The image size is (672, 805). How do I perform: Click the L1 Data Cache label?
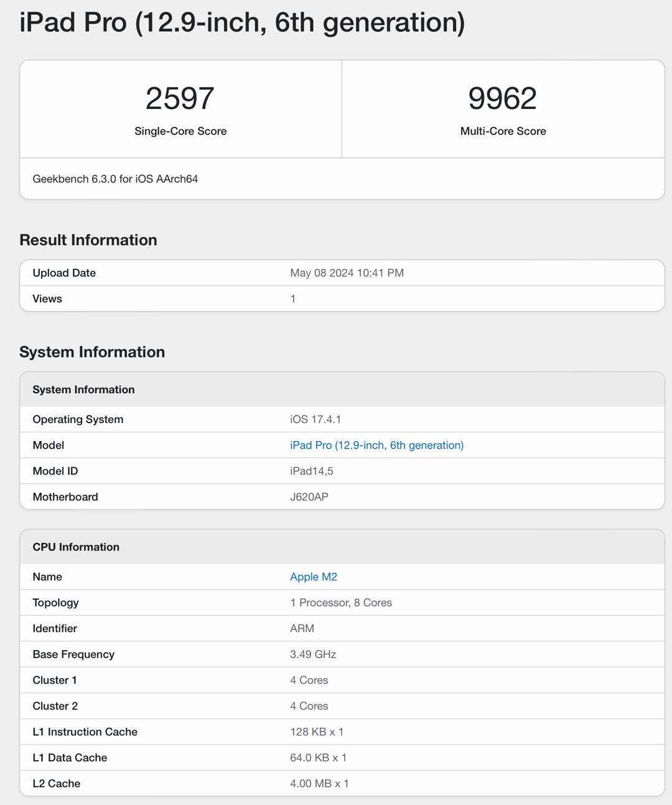pyautogui.click(x=70, y=758)
